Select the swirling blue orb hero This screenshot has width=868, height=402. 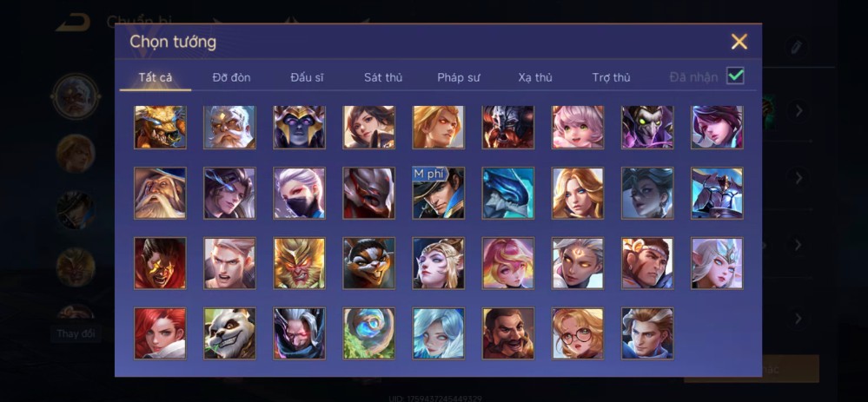368,333
